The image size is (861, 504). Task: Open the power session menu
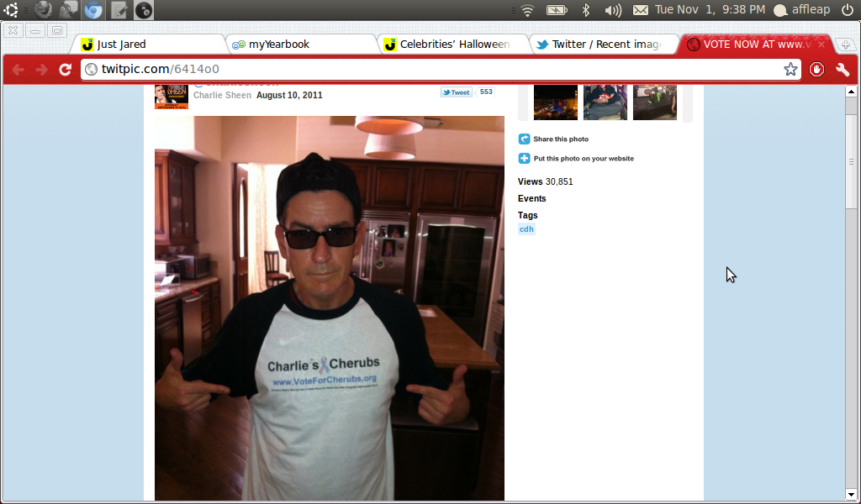pyautogui.click(x=847, y=10)
